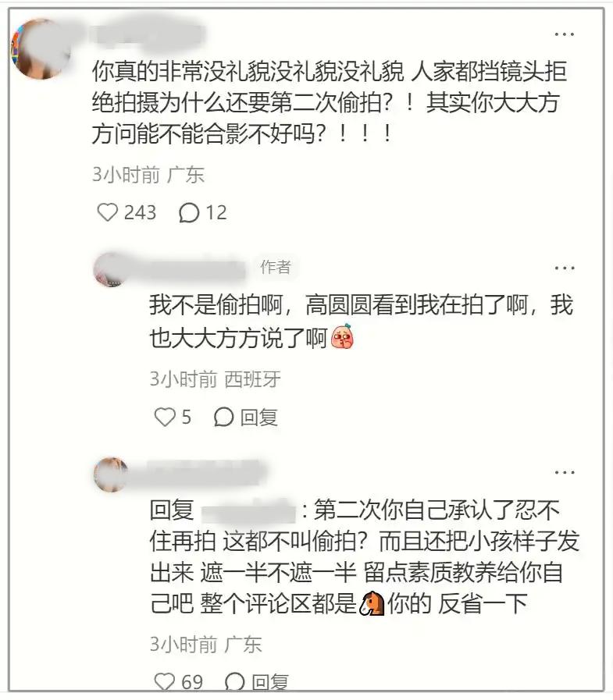
Task: Click the top commenter's blurred username
Action: [148, 34]
